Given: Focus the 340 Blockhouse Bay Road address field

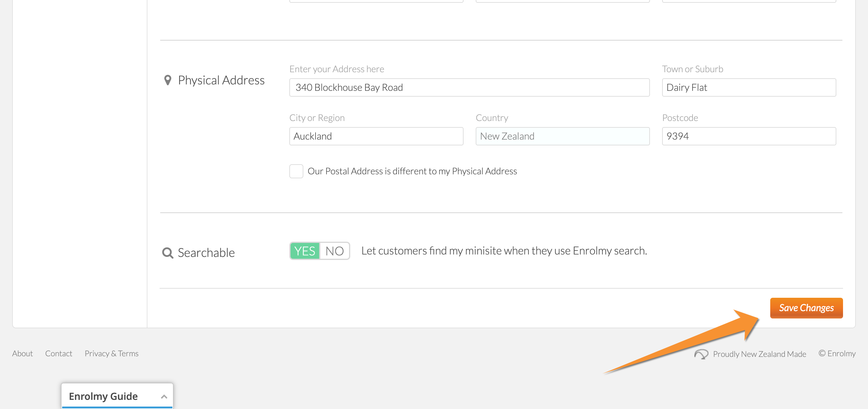Looking at the screenshot, I should coord(469,88).
